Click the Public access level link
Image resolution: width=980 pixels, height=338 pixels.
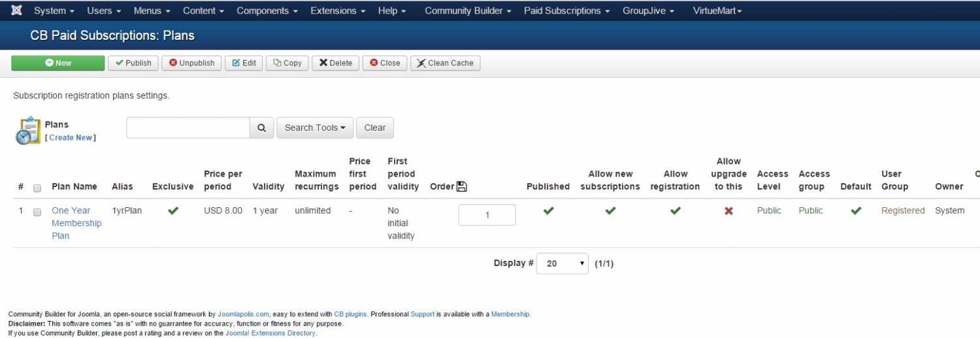pos(769,211)
